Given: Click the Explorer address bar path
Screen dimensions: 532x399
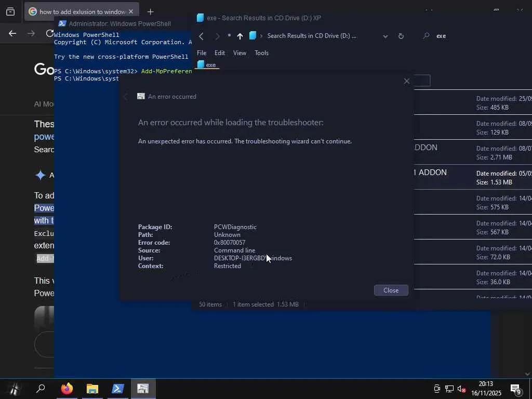Looking at the screenshot, I should (312, 36).
